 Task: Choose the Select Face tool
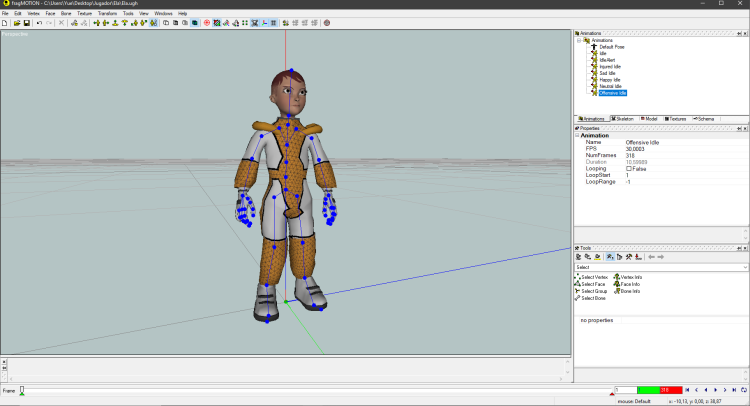click(593, 284)
